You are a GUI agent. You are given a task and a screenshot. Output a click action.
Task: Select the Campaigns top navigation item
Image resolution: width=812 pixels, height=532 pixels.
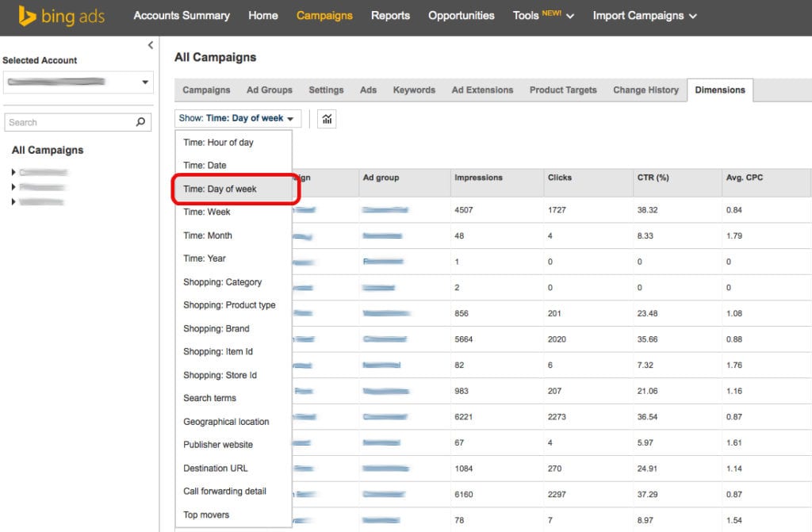[324, 16]
